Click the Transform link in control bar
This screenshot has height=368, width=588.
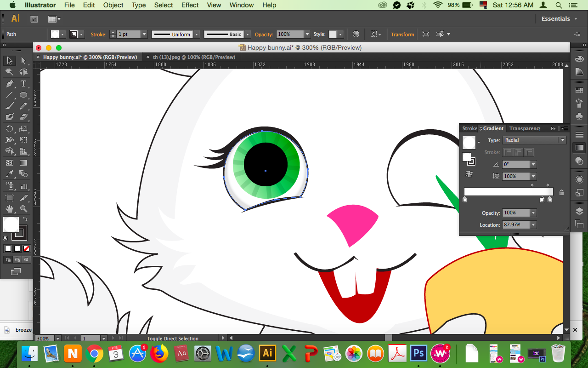[x=402, y=34]
